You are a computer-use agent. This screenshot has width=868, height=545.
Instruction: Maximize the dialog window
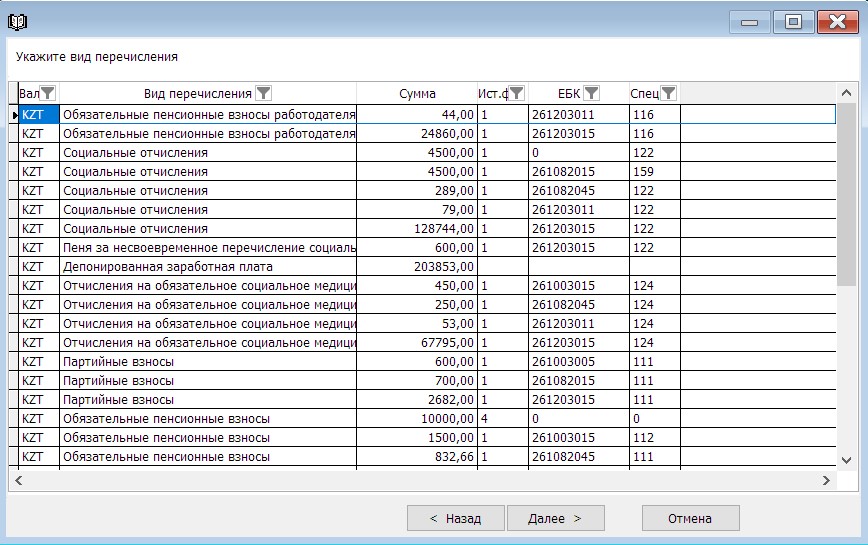pos(793,21)
